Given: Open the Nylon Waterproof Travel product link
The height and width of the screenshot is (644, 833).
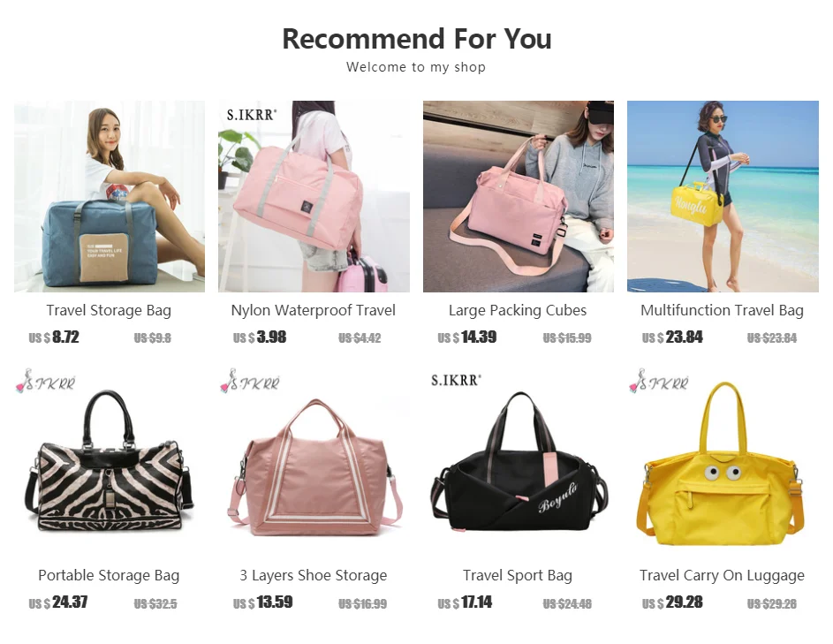Looking at the screenshot, I should tap(314, 310).
